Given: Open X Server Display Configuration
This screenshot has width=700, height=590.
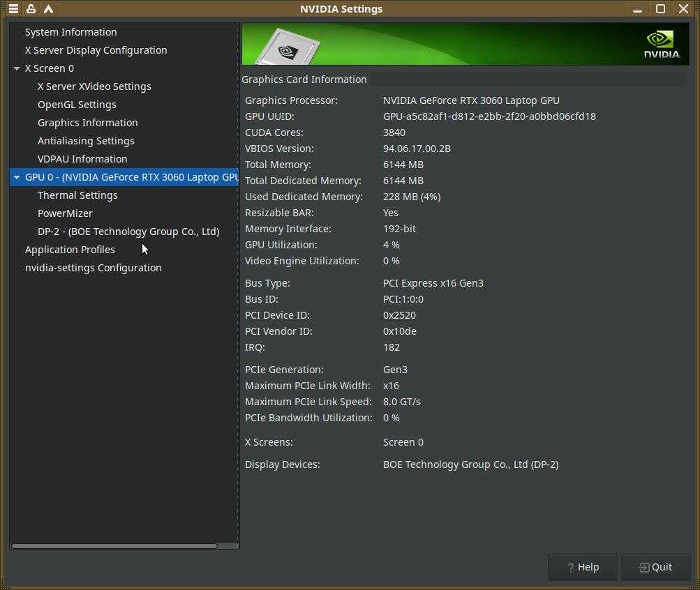Looking at the screenshot, I should click(x=96, y=50).
